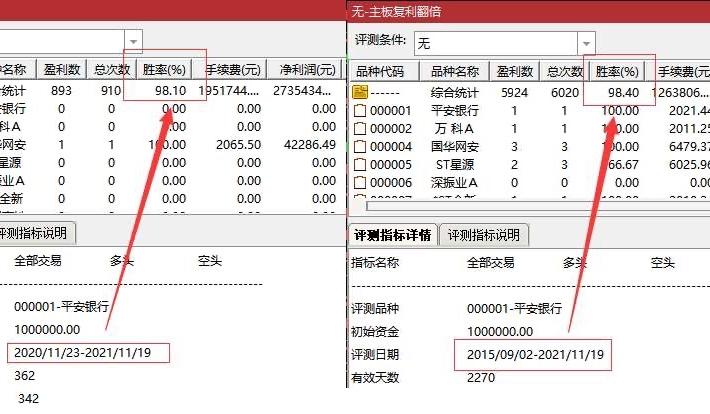Click 手续费(元) column header in left window
The width and height of the screenshot is (710, 414).
pos(234,70)
